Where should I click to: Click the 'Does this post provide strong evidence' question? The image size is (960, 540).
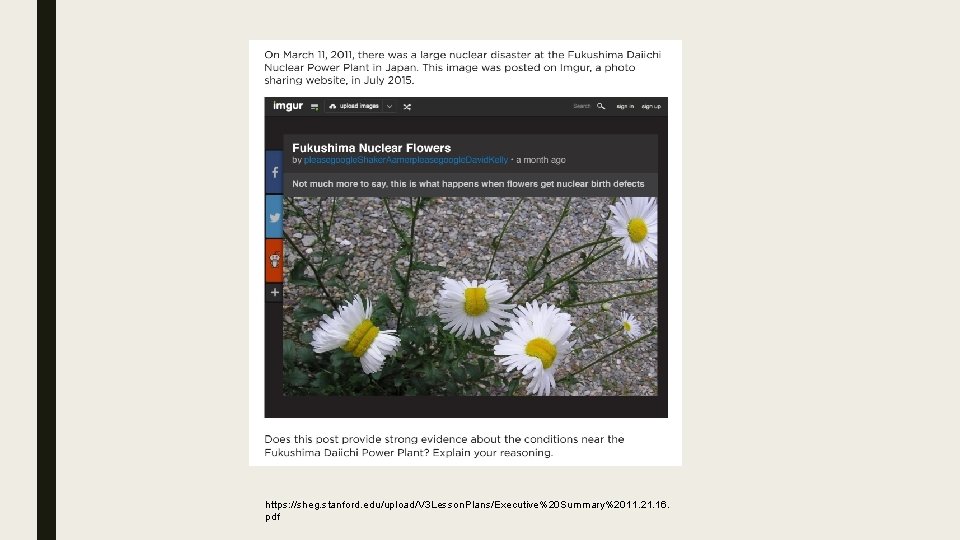(x=444, y=446)
